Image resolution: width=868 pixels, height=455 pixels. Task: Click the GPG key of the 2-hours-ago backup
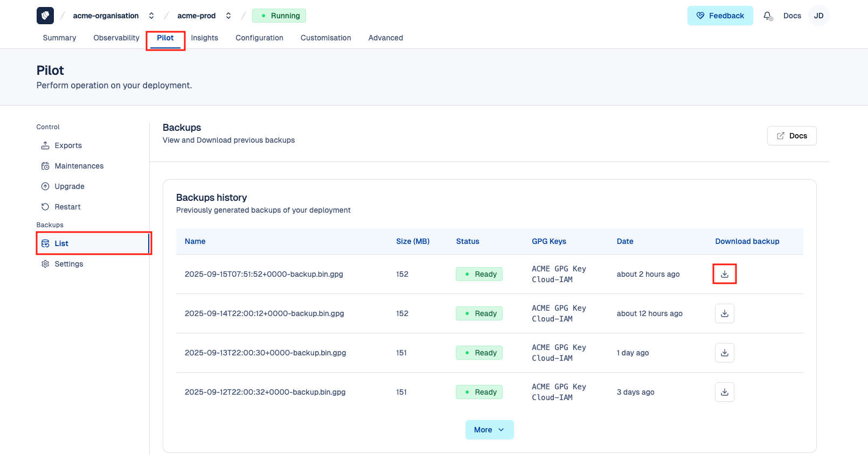pos(559,274)
